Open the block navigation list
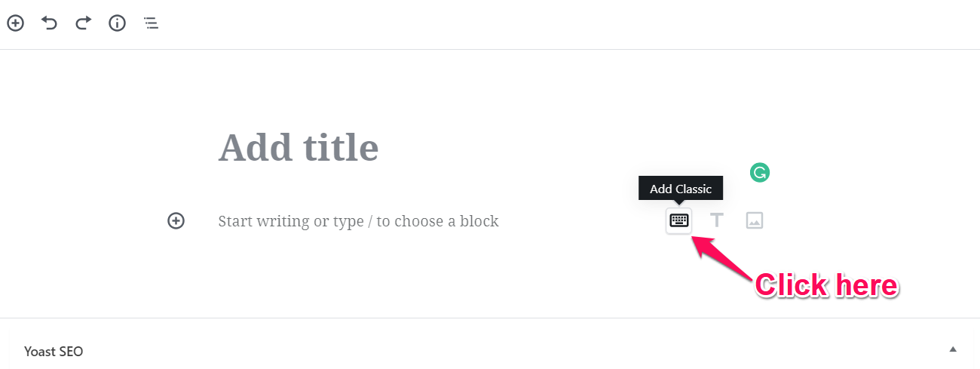The height and width of the screenshot is (369, 980). pos(152,23)
